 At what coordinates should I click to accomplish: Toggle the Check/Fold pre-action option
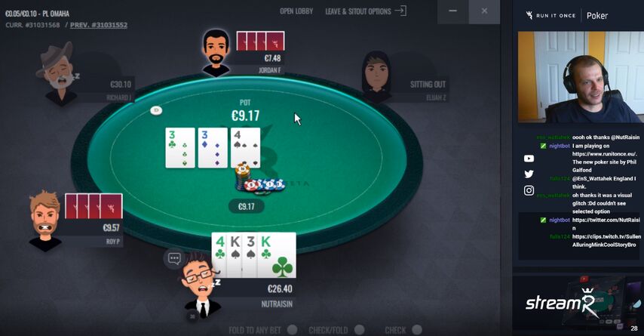[x=360, y=330]
